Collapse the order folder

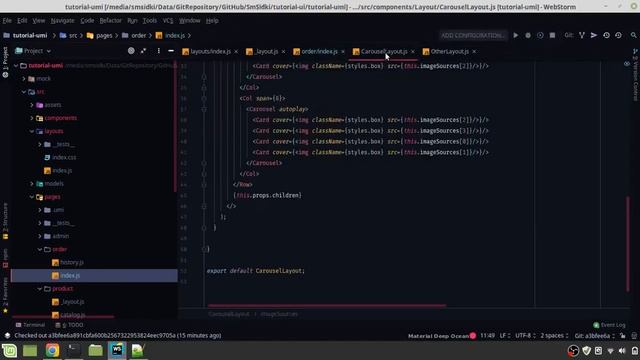point(40,249)
